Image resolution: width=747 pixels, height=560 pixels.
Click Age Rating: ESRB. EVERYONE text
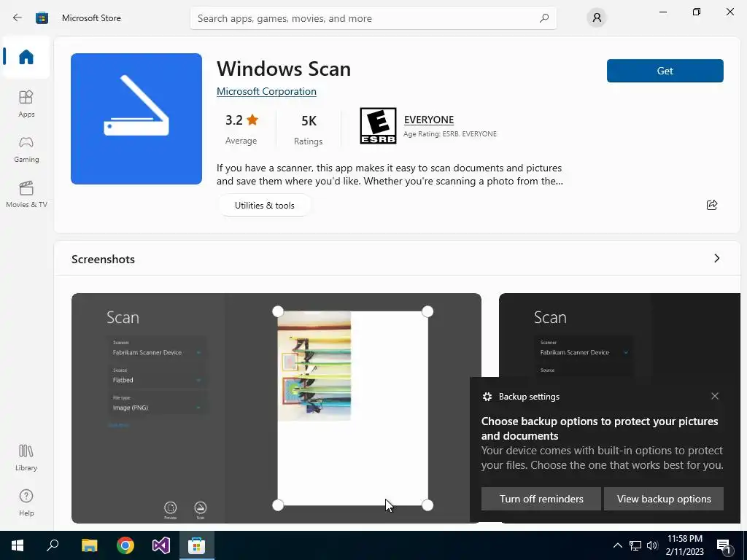click(x=449, y=134)
